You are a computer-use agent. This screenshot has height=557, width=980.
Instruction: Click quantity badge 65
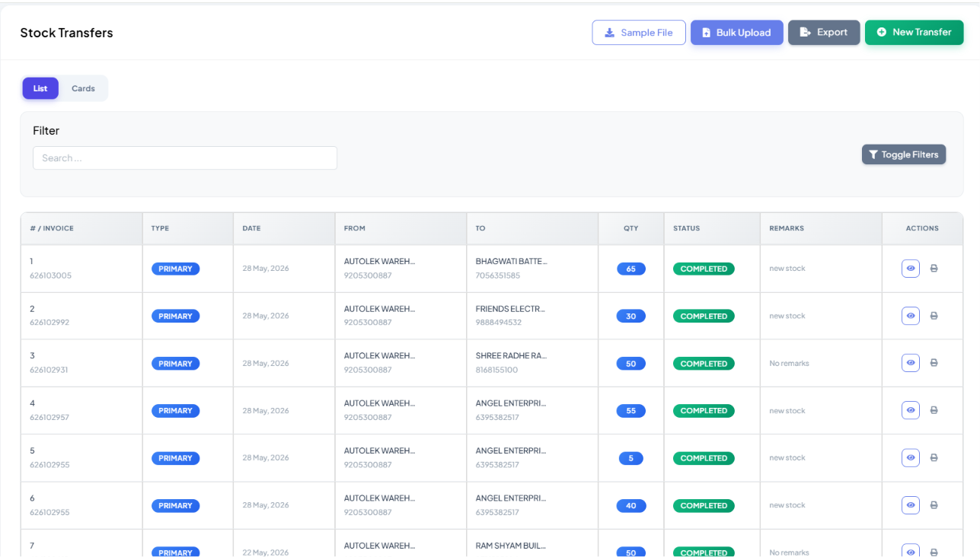click(x=630, y=269)
